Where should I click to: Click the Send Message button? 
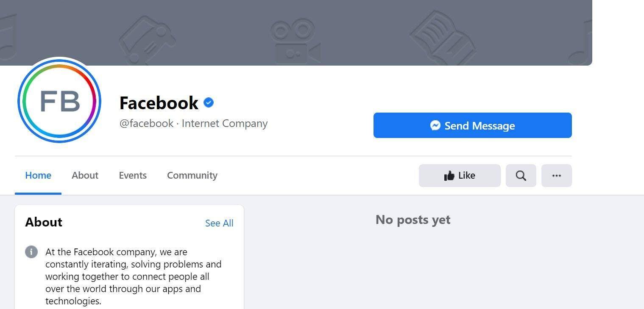coord(472,125)
